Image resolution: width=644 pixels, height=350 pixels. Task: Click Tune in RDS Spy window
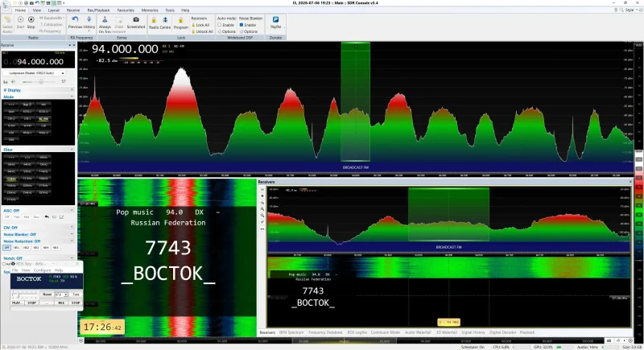[x=76, y=294]
